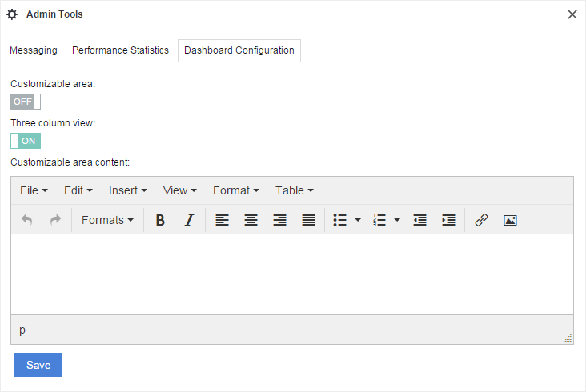Increase indent of the paragraph
586x392 pixels.
coord(449,220)
